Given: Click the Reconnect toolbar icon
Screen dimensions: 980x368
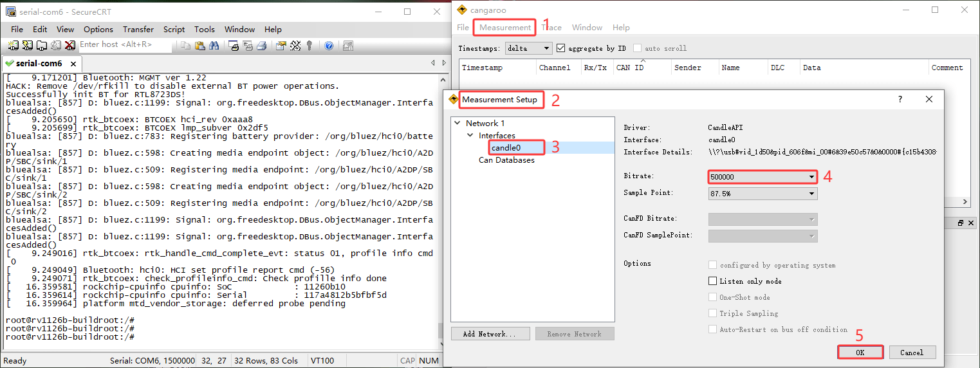Looking at the screenshot, I should (x=56, y=45).
